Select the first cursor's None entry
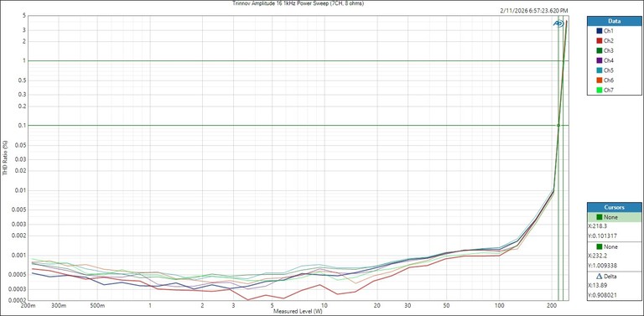 click(614, 217)
